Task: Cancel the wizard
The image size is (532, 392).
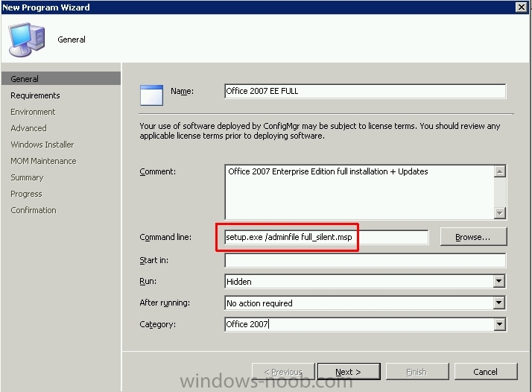Action: pos(485,372)
